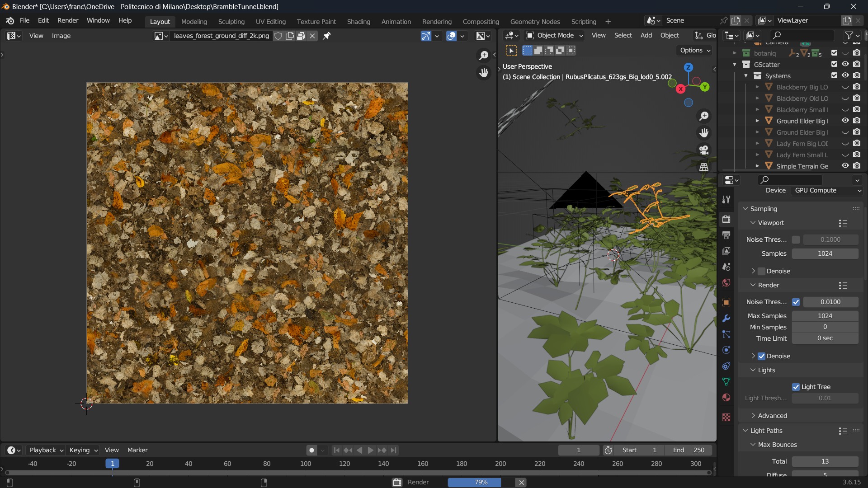Disable the Light Tree checkbox
The width and height of the screenshot is (868, 488).
(x=796, y=387)
